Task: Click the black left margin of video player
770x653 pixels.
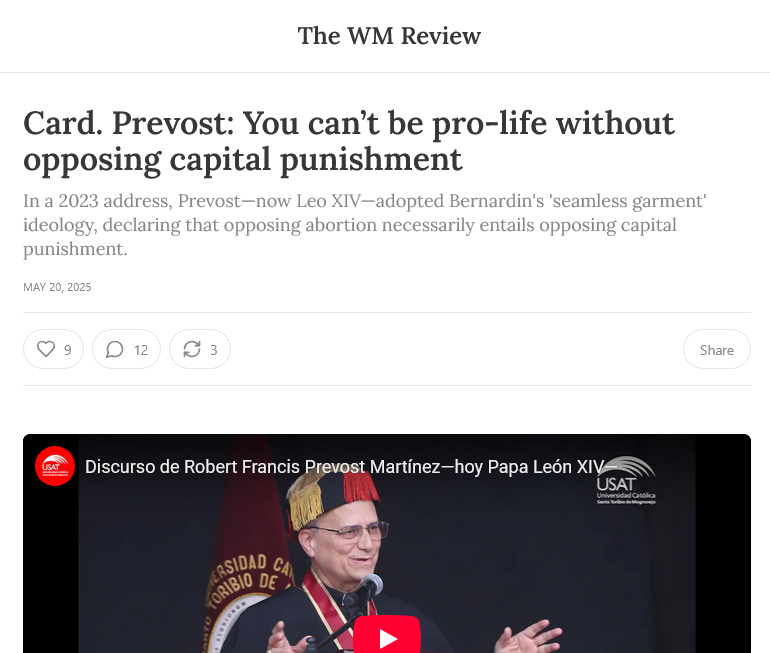Action: [x=51, y=570]
